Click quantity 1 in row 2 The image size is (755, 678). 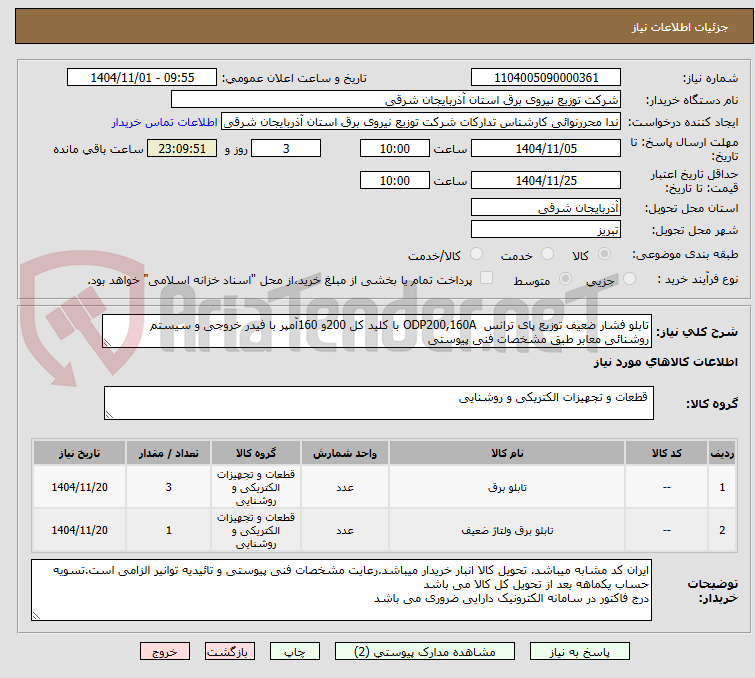point(169,530)
